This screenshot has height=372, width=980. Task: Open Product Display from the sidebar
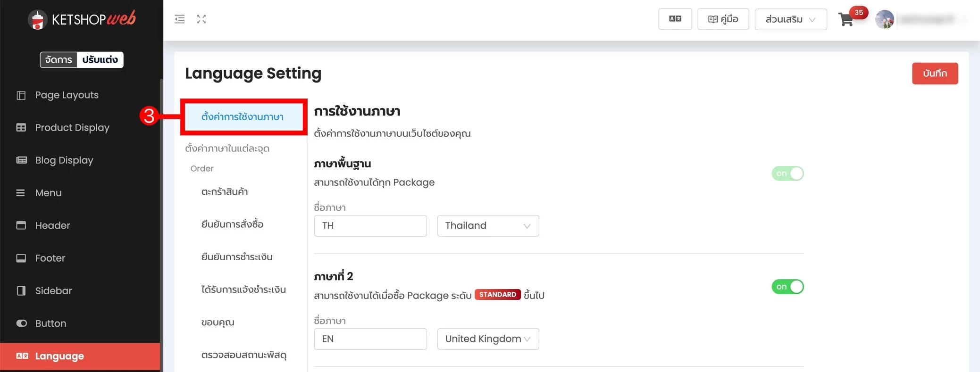tap(71, 127)
